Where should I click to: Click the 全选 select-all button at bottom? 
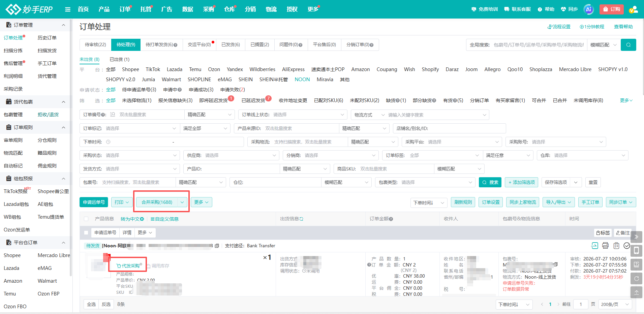coord(91,305)
